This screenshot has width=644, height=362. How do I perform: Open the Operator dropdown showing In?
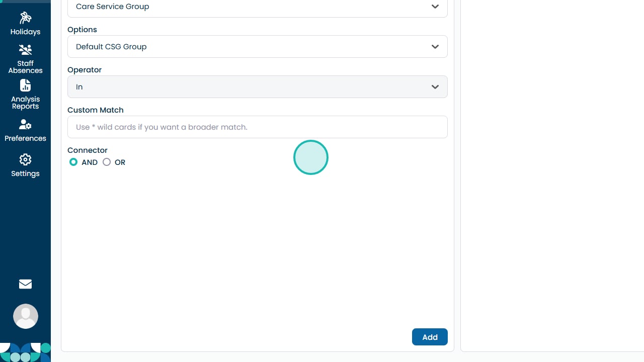click(x=257, y=87)
